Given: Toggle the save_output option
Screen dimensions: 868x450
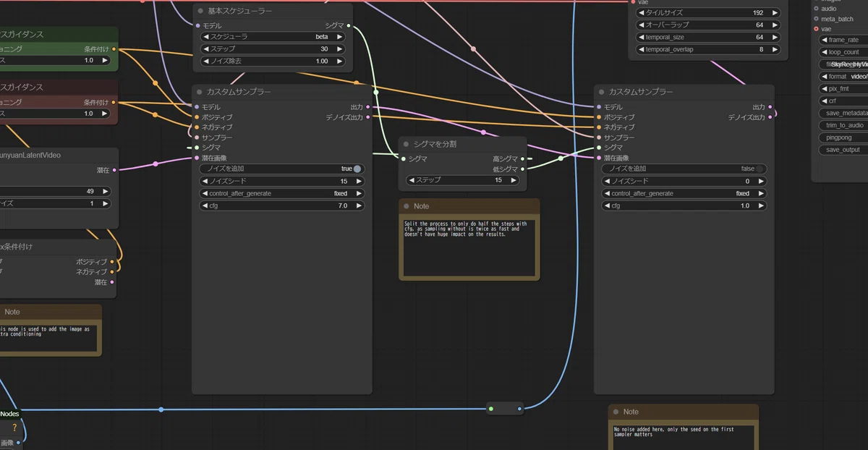Looking at the screenshot, I should (843, 150).
